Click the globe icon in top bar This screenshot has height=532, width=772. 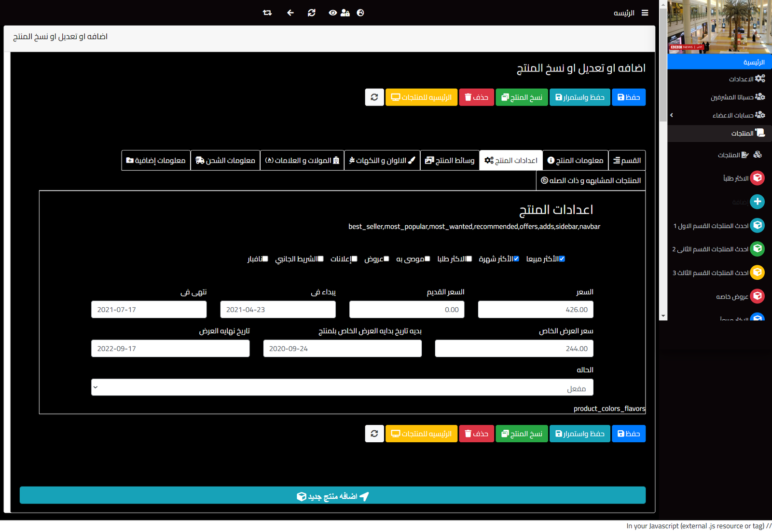pos(360,13)
